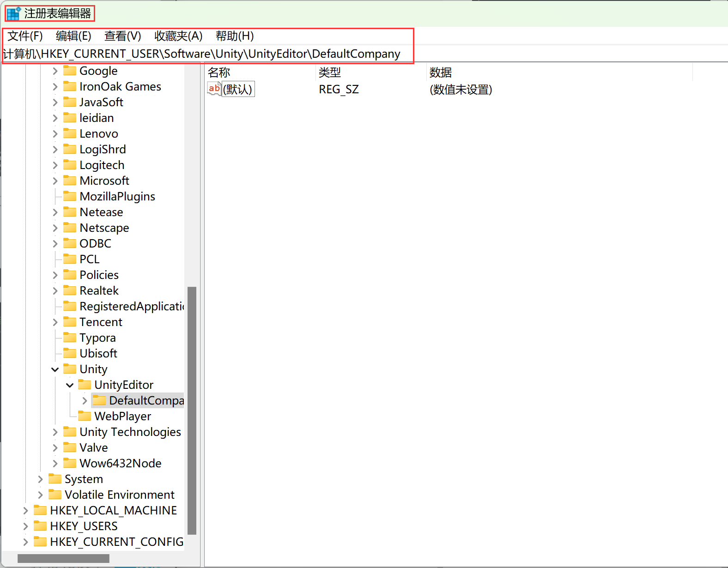Viewport: 728px width, 568px height.
Task: Click the JavaSoft folder icon
Action: (70, 102)
